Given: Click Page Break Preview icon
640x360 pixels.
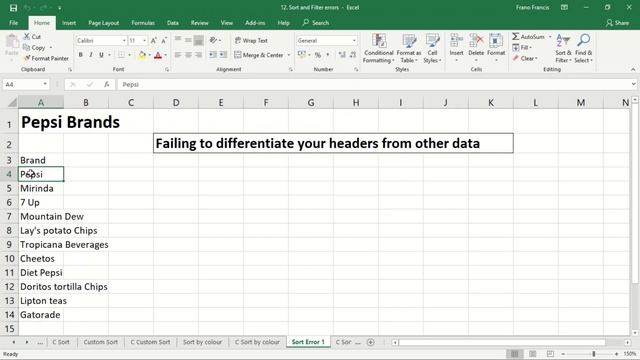Looking at the screenshot, I should (x=550, y=354).
